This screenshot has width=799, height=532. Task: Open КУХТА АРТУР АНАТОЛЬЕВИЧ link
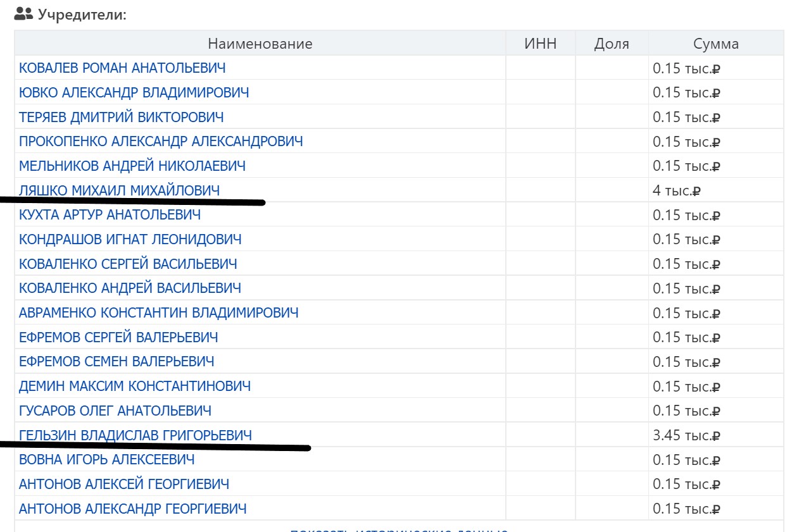(110, 214)
